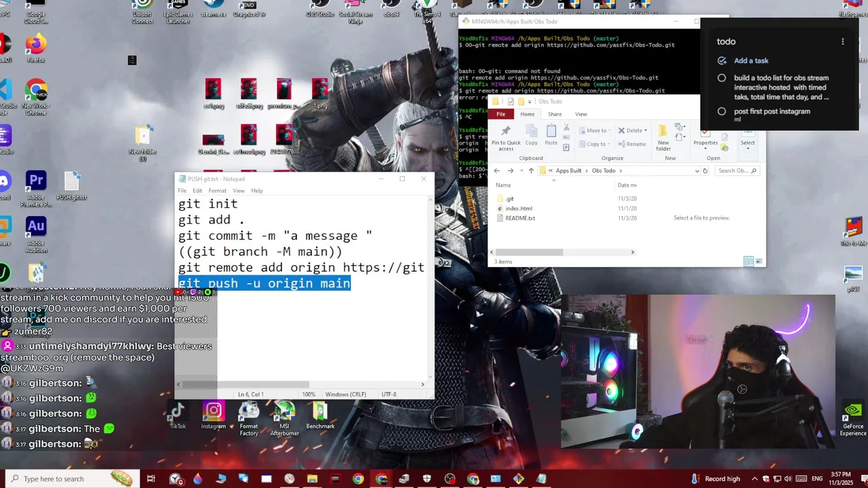This screenshot has height=488, width=868.
Task: Open the quick access toolbar customize arrow
Action: (x=531, y=102)
